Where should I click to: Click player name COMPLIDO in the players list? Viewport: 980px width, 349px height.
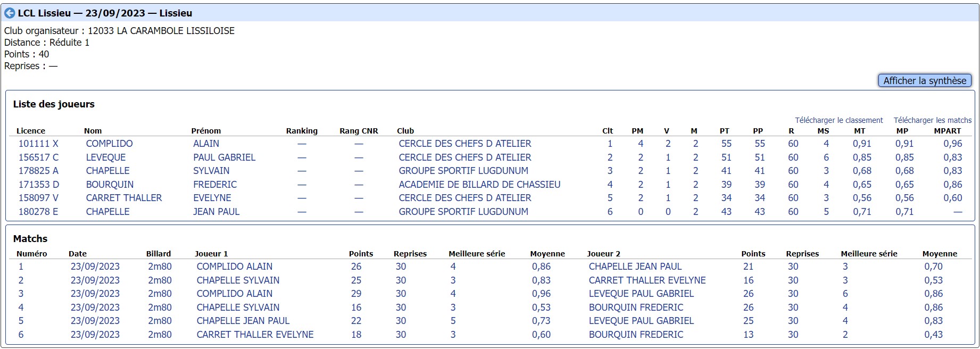(x=109, y=144)
